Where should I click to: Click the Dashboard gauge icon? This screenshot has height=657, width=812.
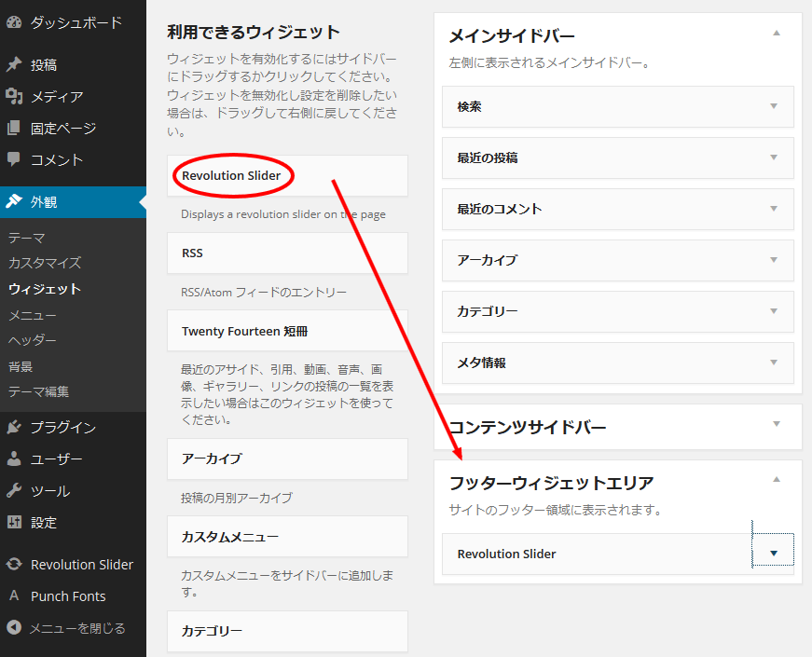coord(14,22)
